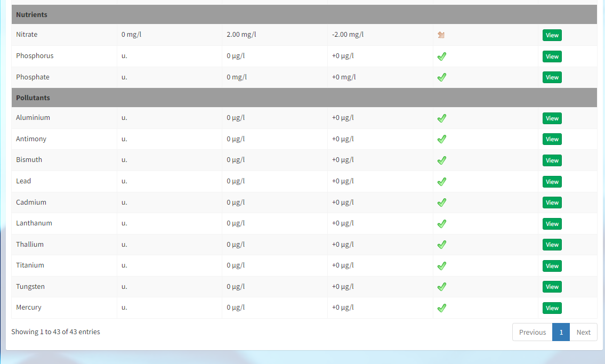
Task: Select the Nitrate row name
Action: point(27,34)
